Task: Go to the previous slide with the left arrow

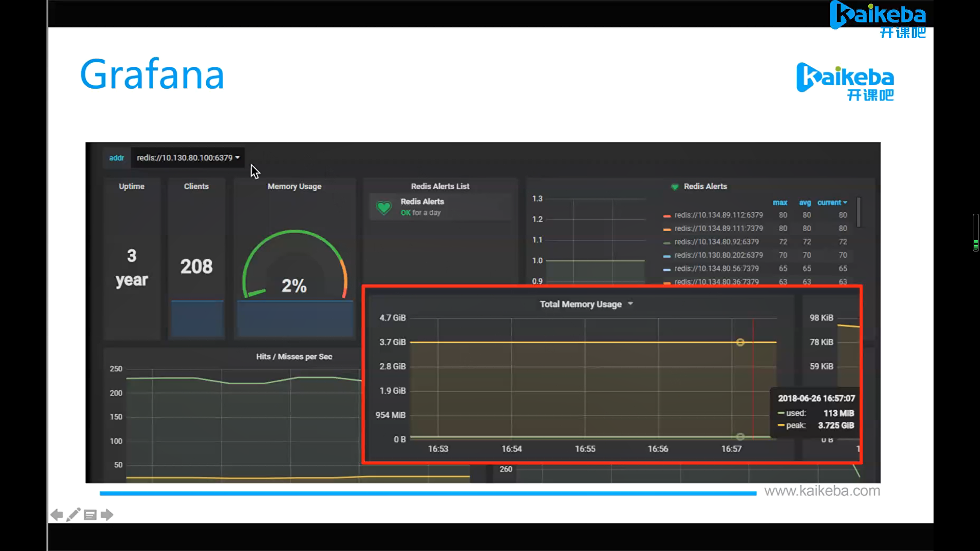Action: coord(57,515)
